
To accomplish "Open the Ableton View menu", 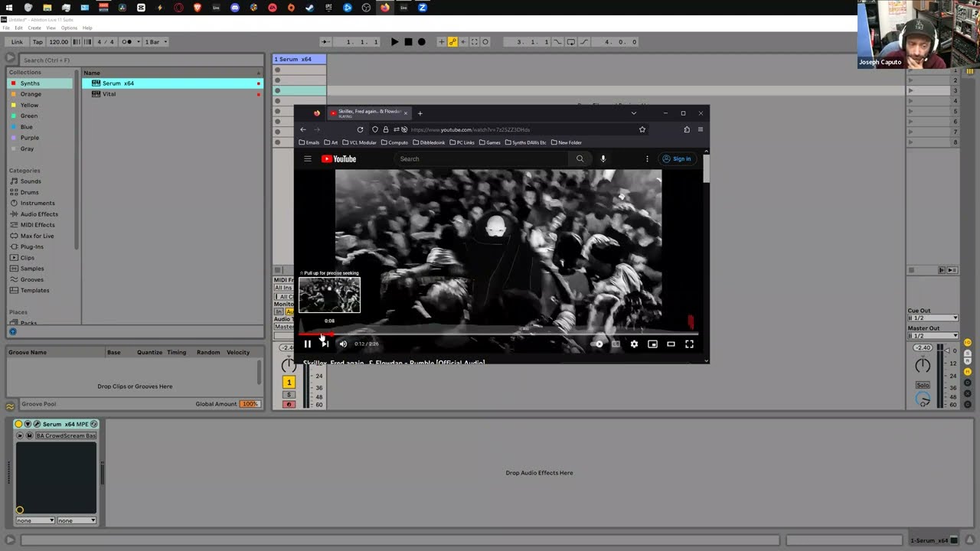I will [x=51, y=28].
